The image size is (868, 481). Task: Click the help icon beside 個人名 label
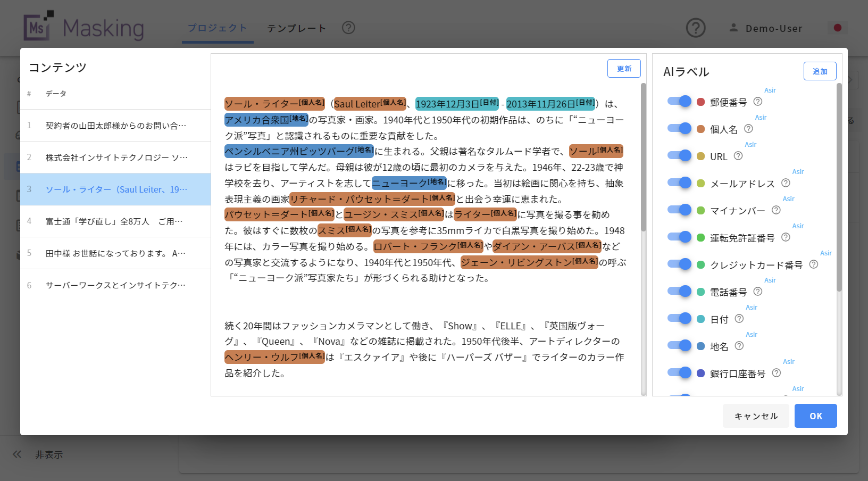pos(748,129)
